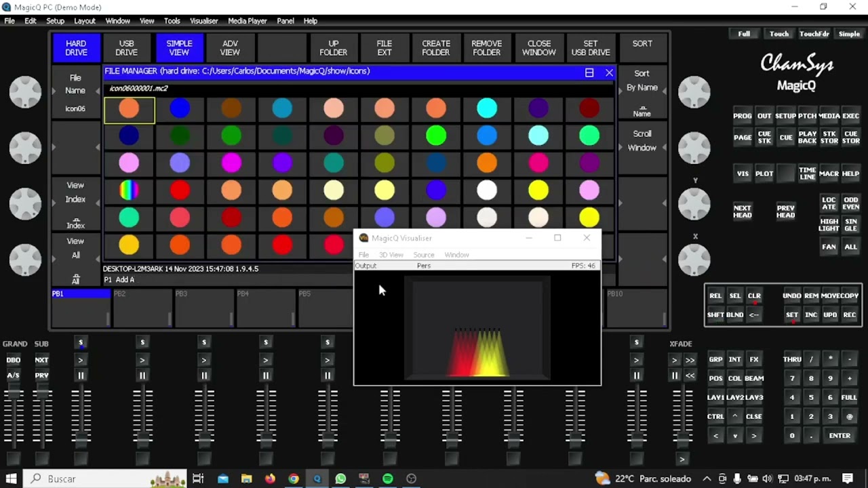
Task: Open the Visualiser window's File menu
Action: pyautogui.click(x=363, y=255)
